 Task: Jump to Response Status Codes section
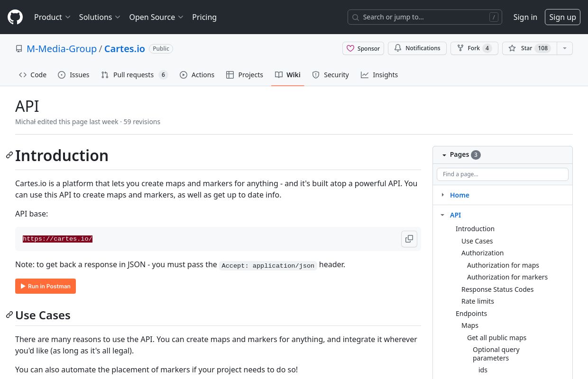pyautogui.click(x=497, y=289)
